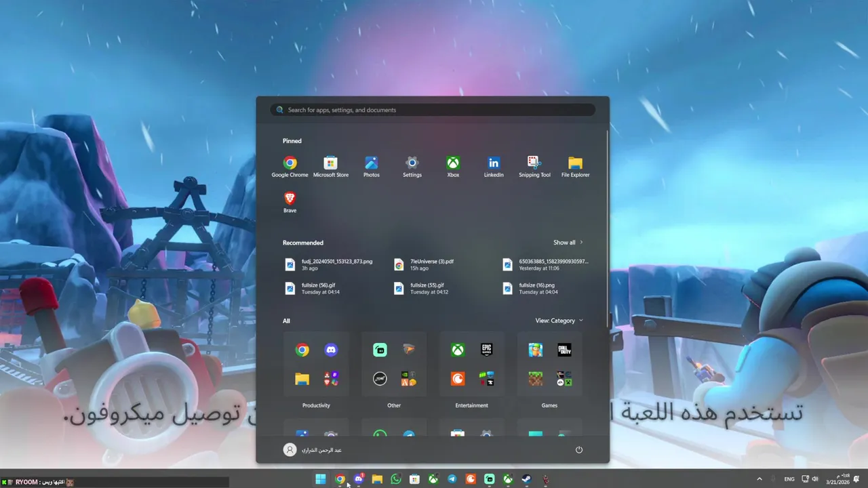Launch Minecraft block icon in Games

pos(536,379)
